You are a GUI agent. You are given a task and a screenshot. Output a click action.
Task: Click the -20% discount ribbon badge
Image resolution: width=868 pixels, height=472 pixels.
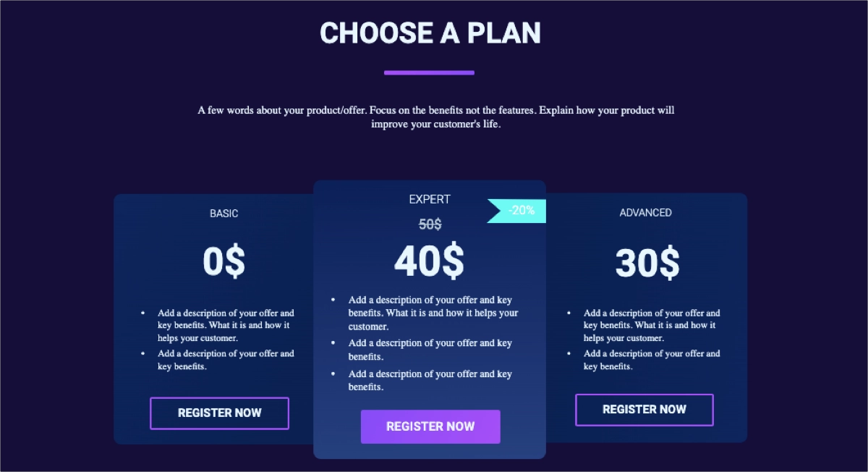click(x=516, y=211)
